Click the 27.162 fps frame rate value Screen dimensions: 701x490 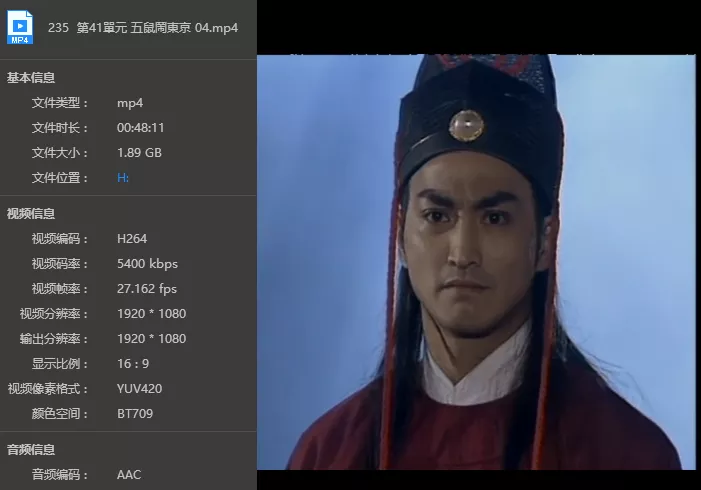(x=147, y=289)
